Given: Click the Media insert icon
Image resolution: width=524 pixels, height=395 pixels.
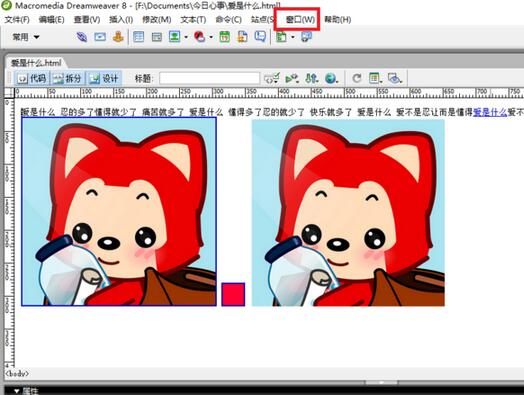Looking at the screenshot, I should point(200,37).
